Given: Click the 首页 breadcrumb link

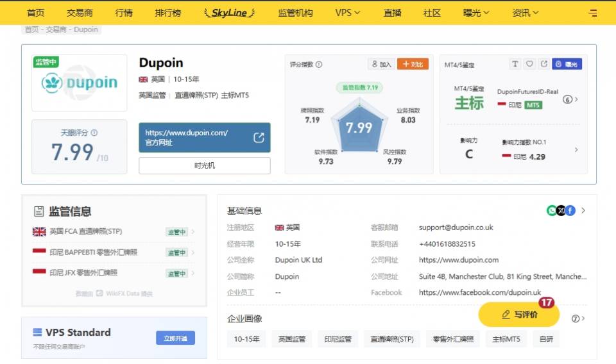Looking at the screenshot, I should [31, 29].
